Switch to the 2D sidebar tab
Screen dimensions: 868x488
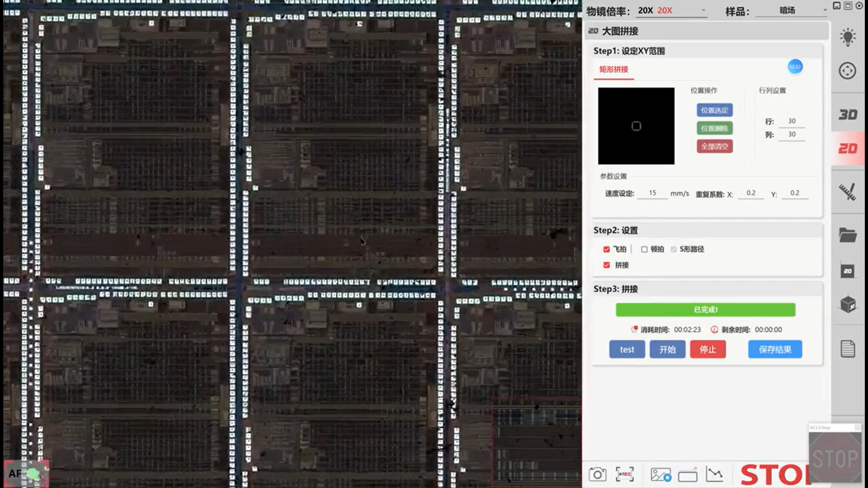[x=848, y=149]
